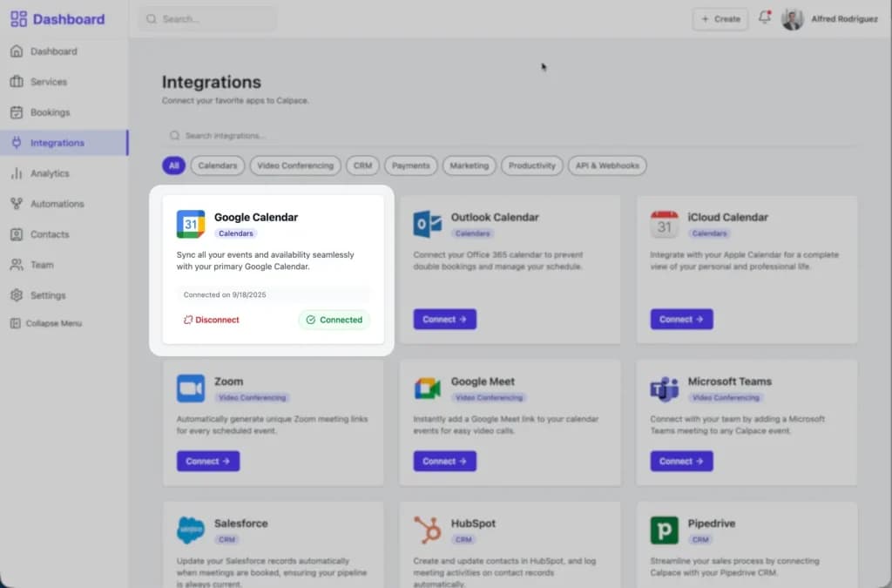892x588 pixels.
Task: Open Analytics in the sidebar
Action: (50, 173)
